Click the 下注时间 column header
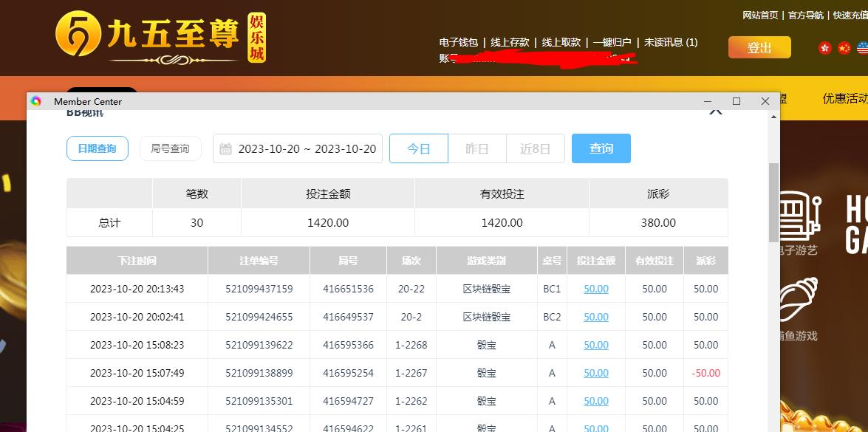This screenshot has width=868, height=432. click(x=137, y=261)
